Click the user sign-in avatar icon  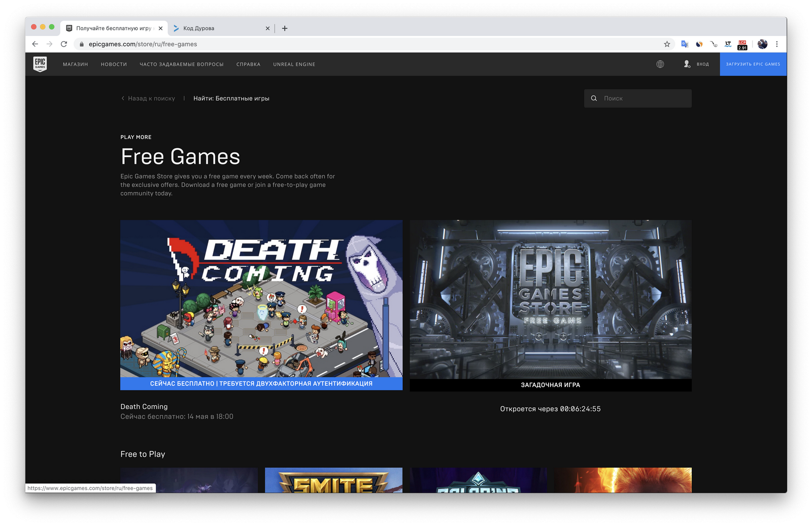point(687,64)
